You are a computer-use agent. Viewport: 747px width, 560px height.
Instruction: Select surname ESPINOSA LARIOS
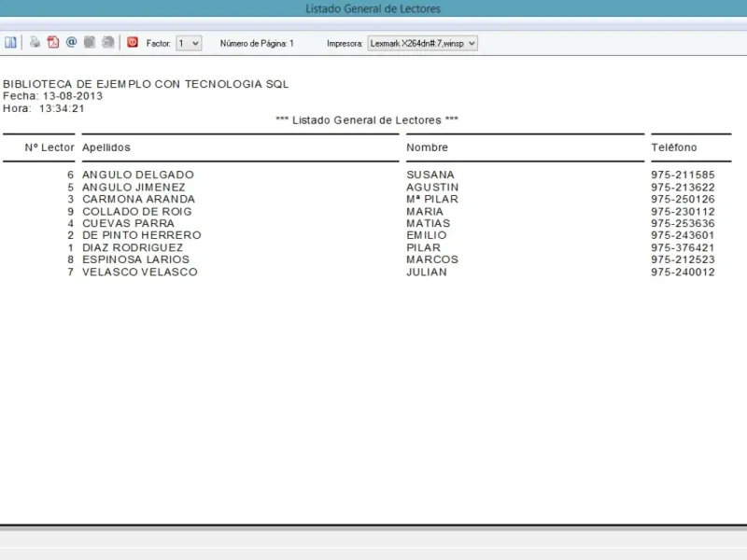tap(135, 259)
